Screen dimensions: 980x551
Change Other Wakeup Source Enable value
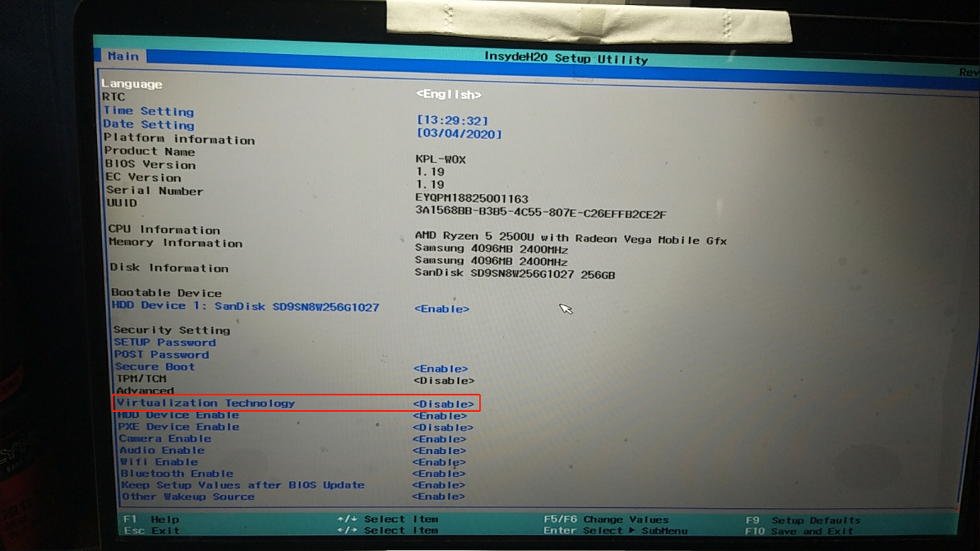[x=439, y=496]
